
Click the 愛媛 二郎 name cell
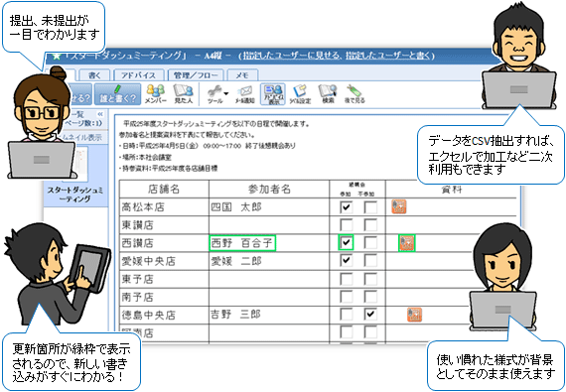click(269, 261)
